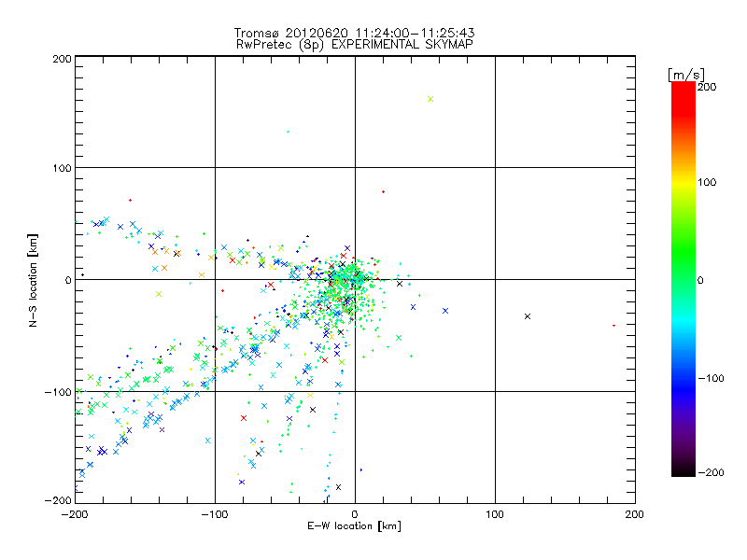Click the 'N-S location [km]' axis label
The height and width of the screenshot is (560, 747).
(x=33, y=280)
